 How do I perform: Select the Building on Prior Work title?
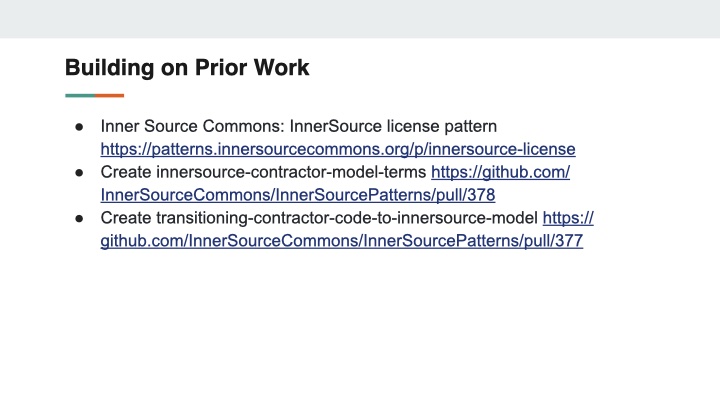[x=187, y=68]
